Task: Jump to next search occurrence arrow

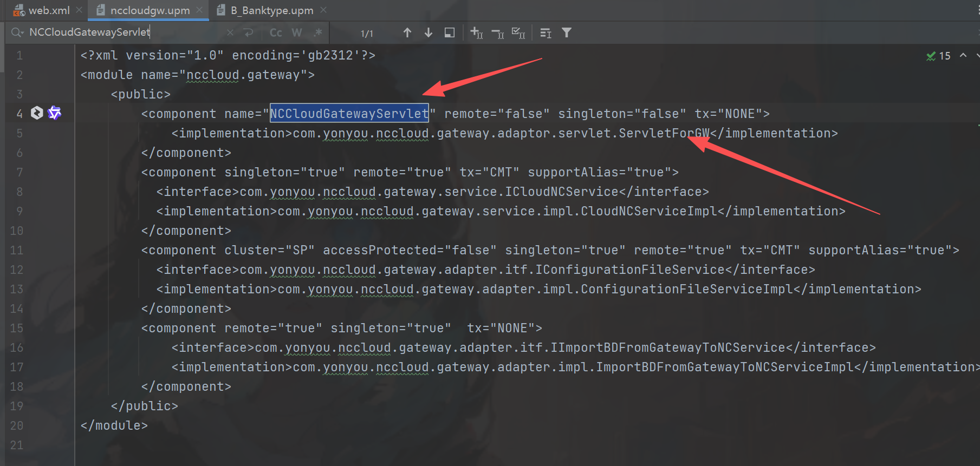Action: (429, 33)
